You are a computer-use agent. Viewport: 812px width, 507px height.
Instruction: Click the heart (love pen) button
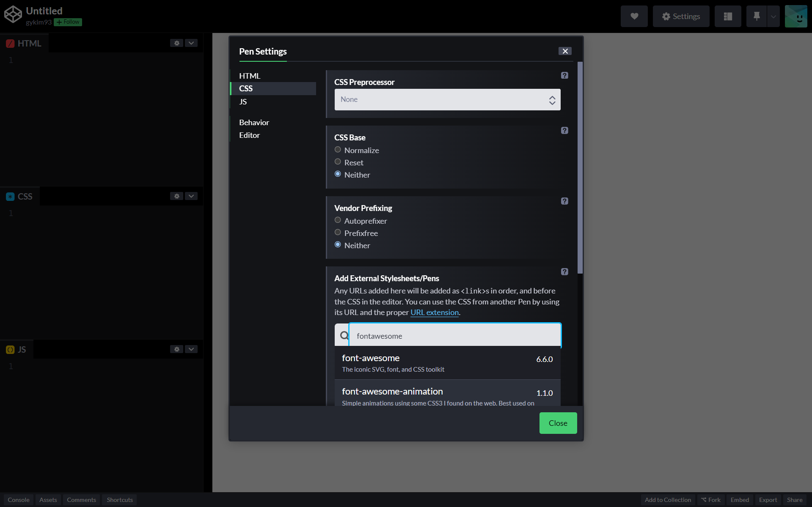634,16
